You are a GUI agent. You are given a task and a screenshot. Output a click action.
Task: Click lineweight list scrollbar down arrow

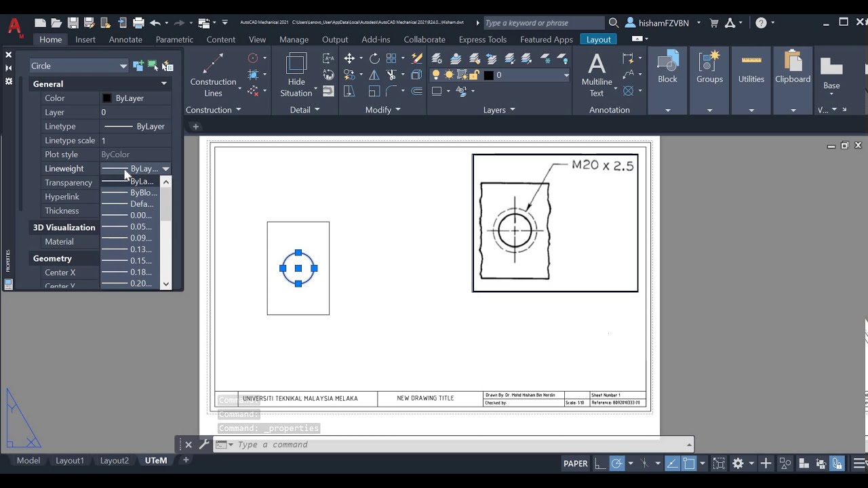click(x=166, y=285)
